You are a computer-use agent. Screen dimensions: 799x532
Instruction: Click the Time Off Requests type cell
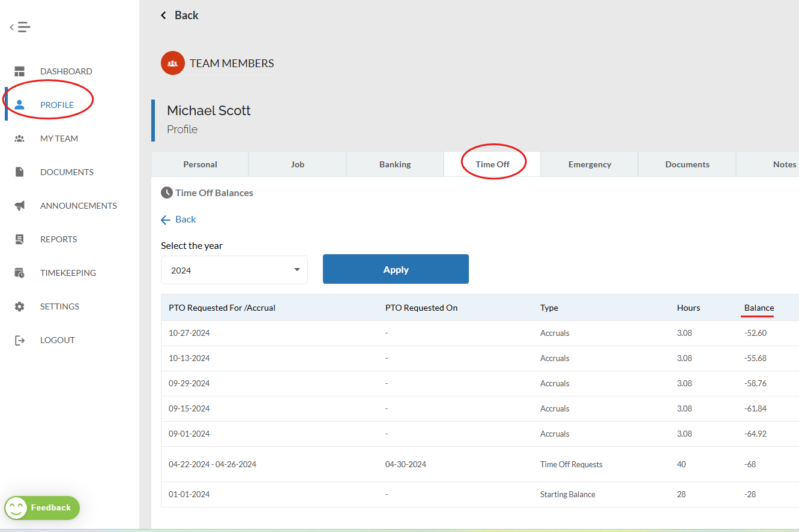[x=571, y=464]
